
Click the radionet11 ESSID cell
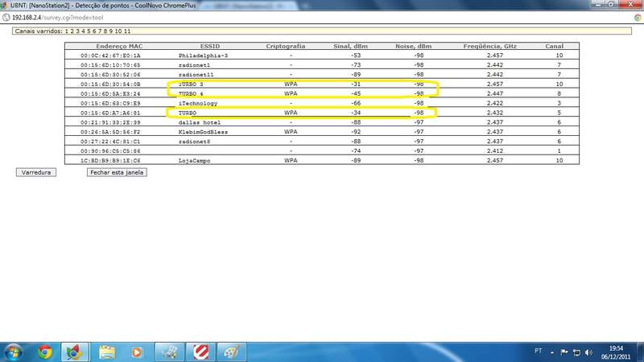click(196, 75)
